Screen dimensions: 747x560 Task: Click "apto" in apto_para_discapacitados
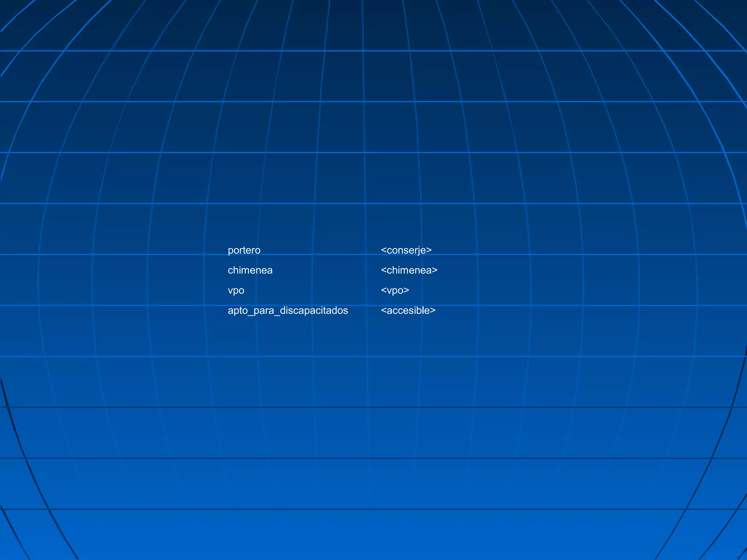237,311
